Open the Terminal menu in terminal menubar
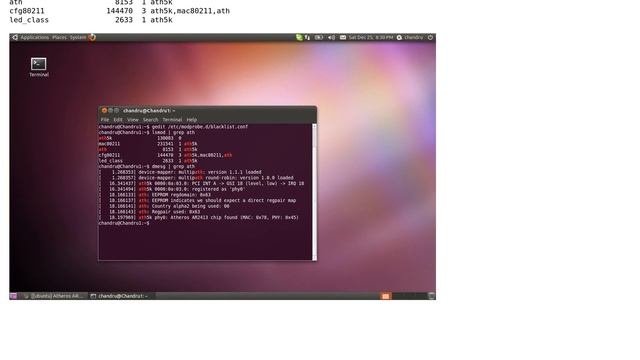Viewport: 640px width, 360px height. (172, 120)
